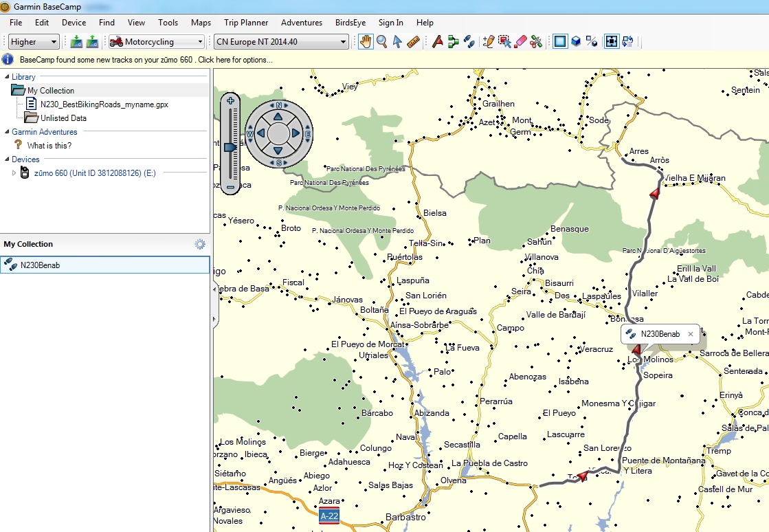
Task: Pick the New Route tool
Action: point(453,42)
